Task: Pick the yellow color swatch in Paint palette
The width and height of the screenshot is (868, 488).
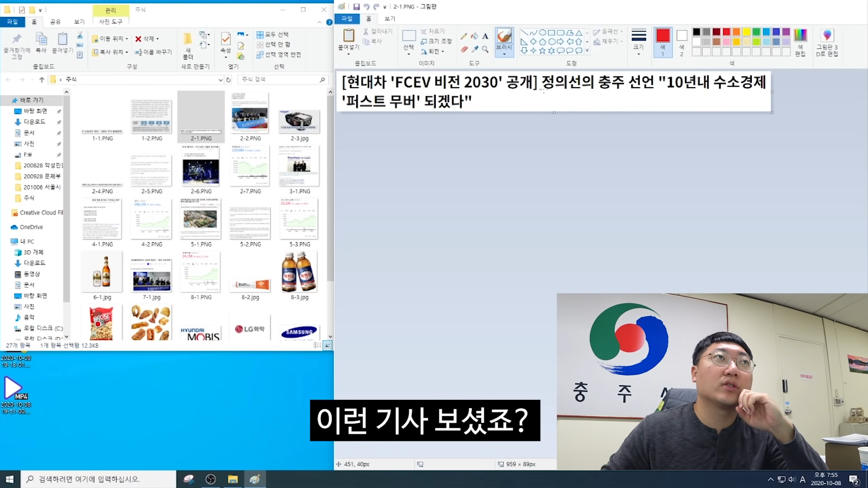Action: 746,32
